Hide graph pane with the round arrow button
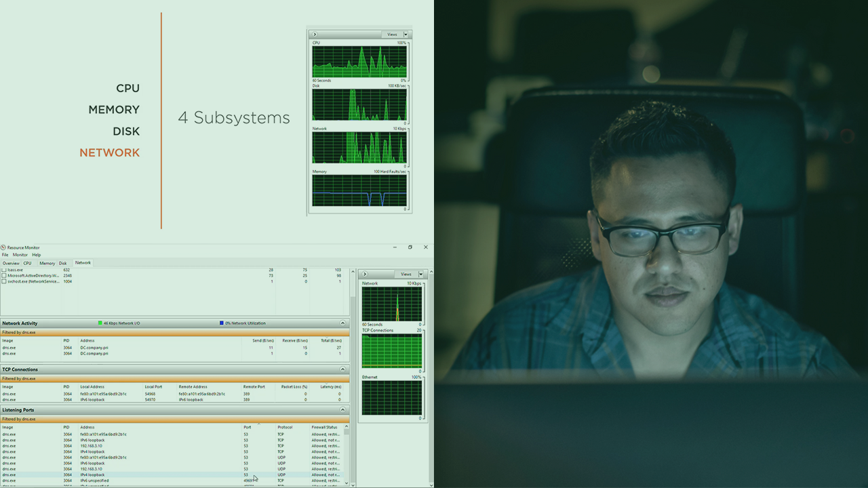The height and width of the screenshot is (488, 868). pos(365,274)
